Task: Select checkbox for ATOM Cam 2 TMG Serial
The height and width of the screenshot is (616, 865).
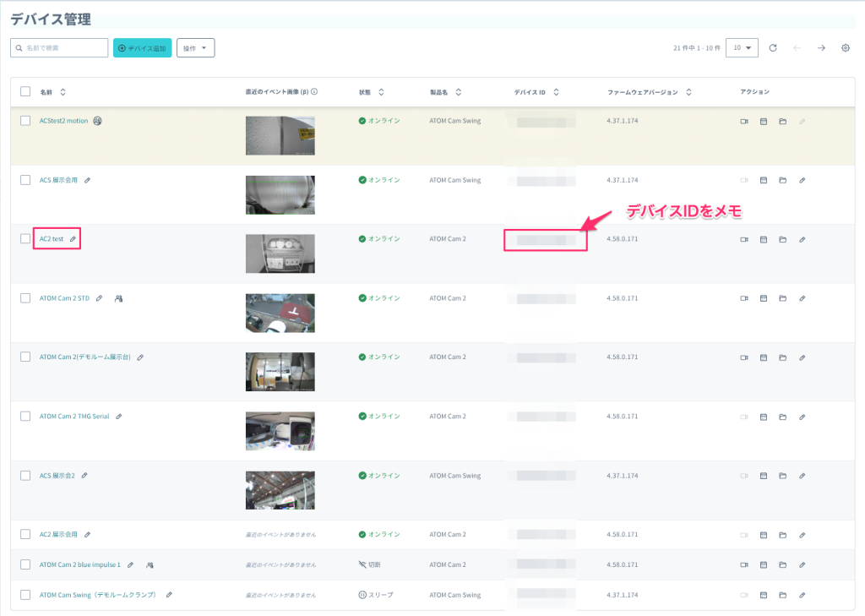Action: point(25,417)
